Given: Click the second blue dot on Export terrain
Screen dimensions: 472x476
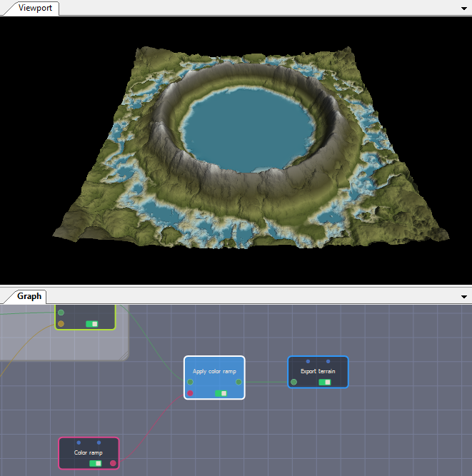Looking at the screenshot, I should pyautogui.click(x=328, y=361).
